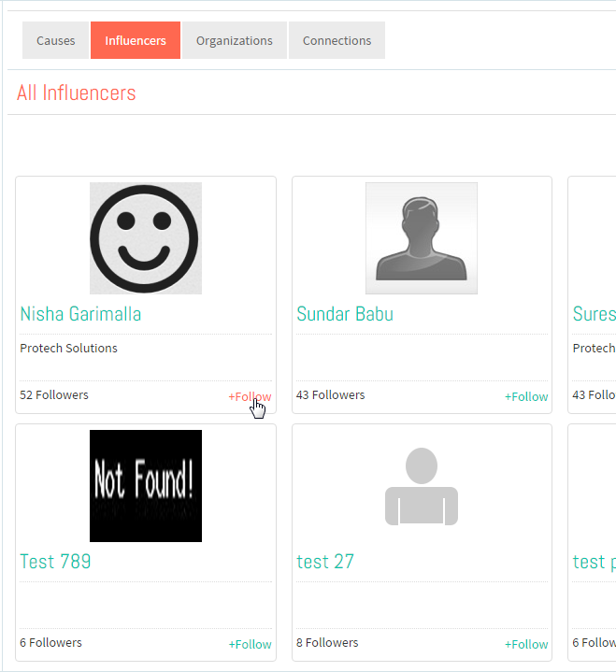The image size is (616, 672).
Task: Click Protech Solutions under Nisha Garimalla
Action: tap(68, 348)
